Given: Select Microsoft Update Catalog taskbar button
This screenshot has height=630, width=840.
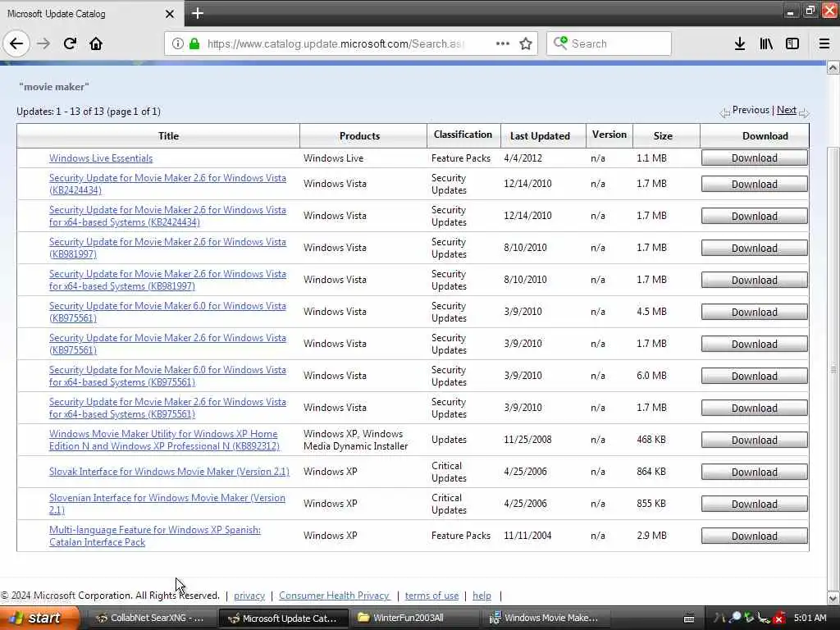Looking at the screenshot, I should point(284,618).
